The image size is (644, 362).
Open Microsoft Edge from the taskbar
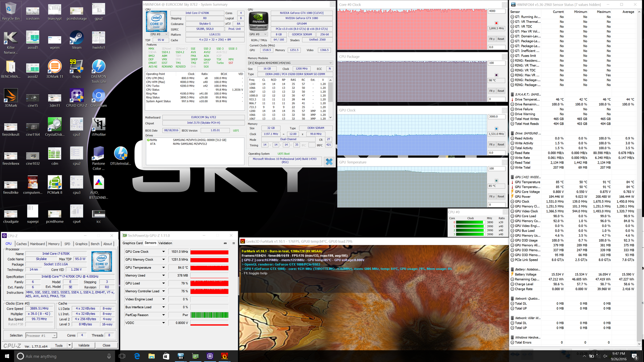137,356
